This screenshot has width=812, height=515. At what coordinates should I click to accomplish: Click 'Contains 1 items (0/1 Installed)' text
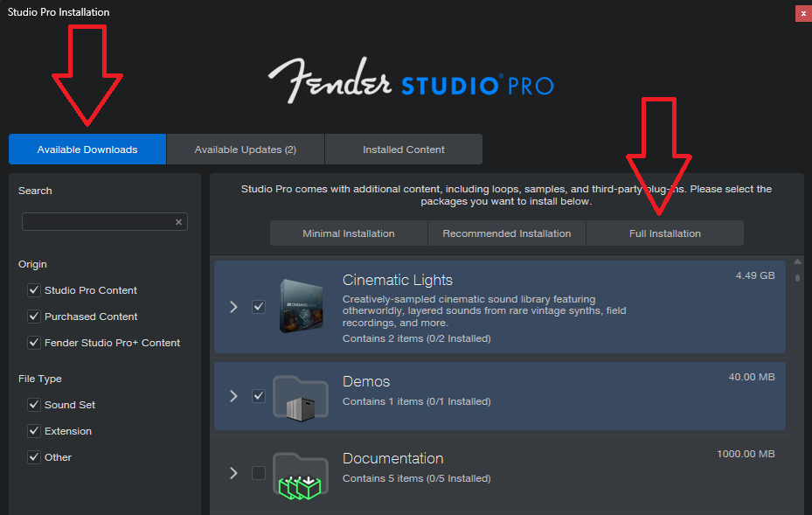[416, 401]
